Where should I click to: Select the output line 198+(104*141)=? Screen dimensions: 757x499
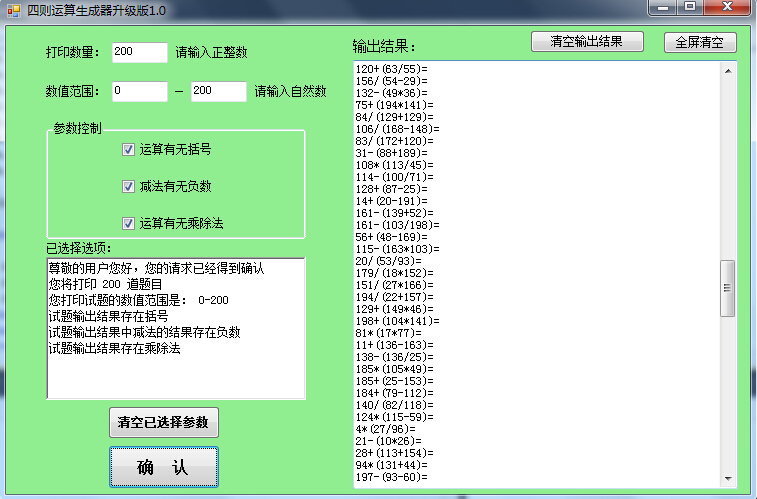397,321
